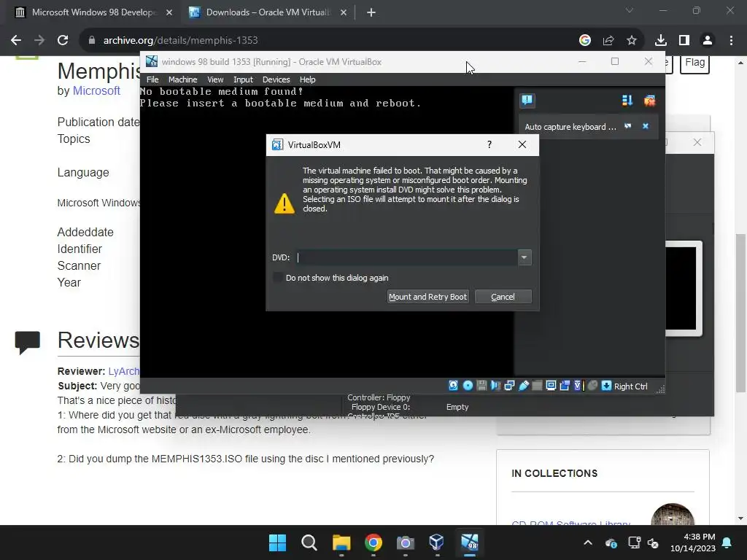Open the Chrome profile icon
Image resolution: width=747 pixels, height=560 pixels.
point(708,41)
